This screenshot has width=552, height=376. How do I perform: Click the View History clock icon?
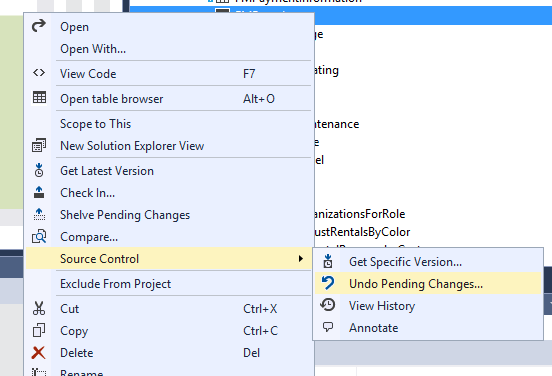(328, 305)
